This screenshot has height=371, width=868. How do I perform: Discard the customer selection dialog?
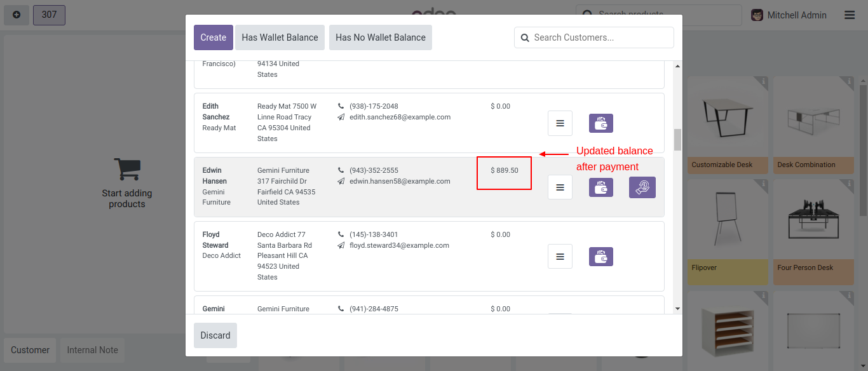(215, 335)
